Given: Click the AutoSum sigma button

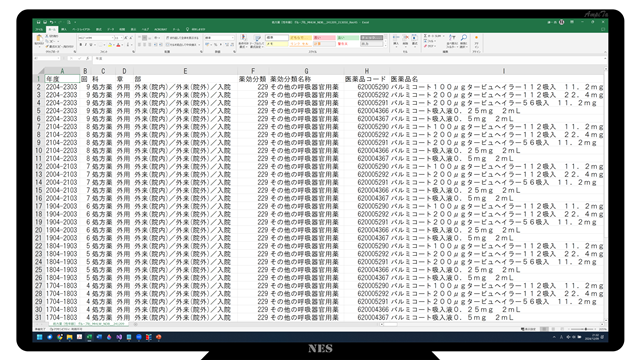Looking at the screenshot, I should coord(425,36).
